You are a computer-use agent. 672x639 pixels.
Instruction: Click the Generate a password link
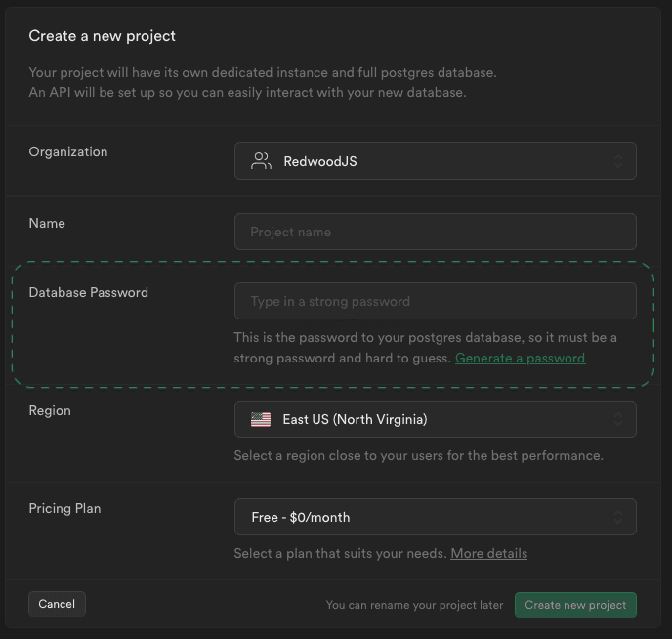(x=520, y=358)
